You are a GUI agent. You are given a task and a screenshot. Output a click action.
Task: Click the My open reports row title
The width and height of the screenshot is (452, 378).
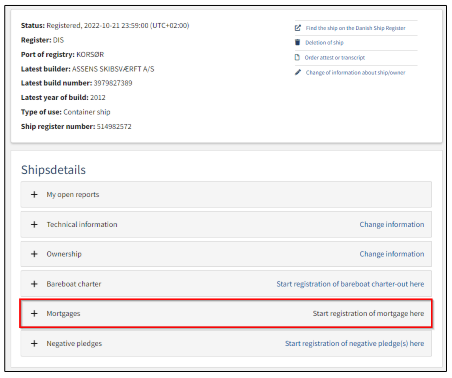[73, 195]
